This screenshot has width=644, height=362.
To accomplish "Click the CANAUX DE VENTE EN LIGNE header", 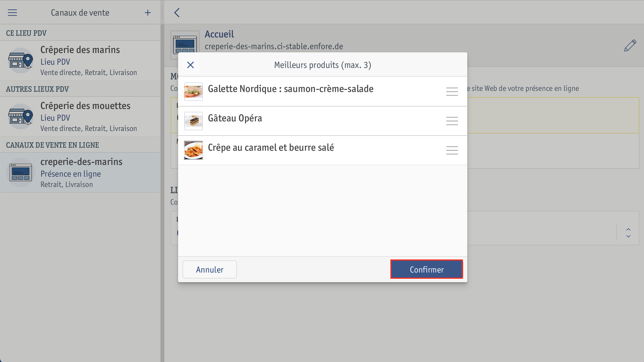I will 53,145.
